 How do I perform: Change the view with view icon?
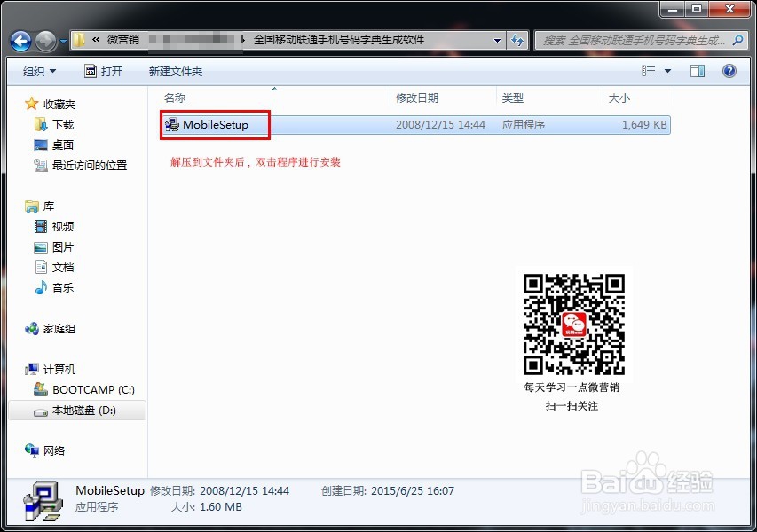click(x=648, y=72)
